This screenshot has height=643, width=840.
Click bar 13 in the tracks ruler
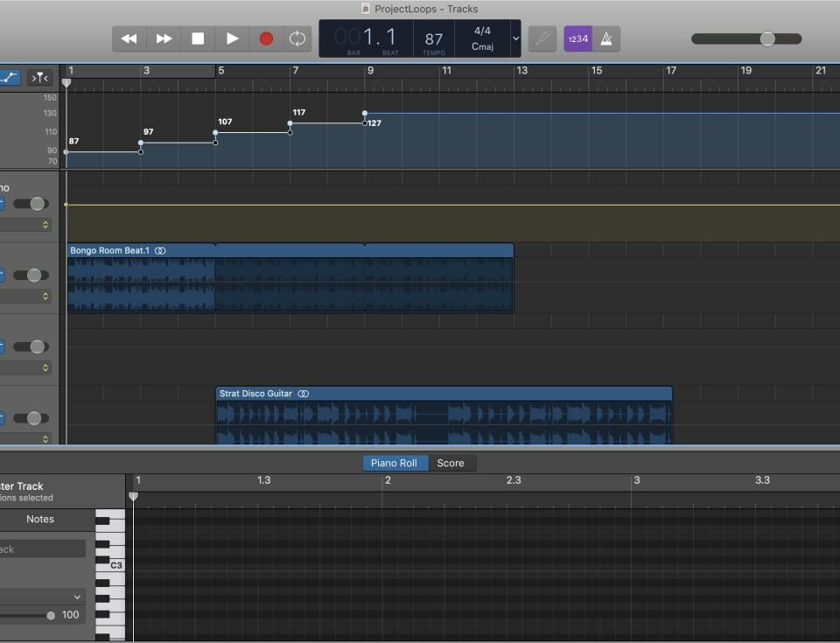pyautogui.click(x=521, y=70)
